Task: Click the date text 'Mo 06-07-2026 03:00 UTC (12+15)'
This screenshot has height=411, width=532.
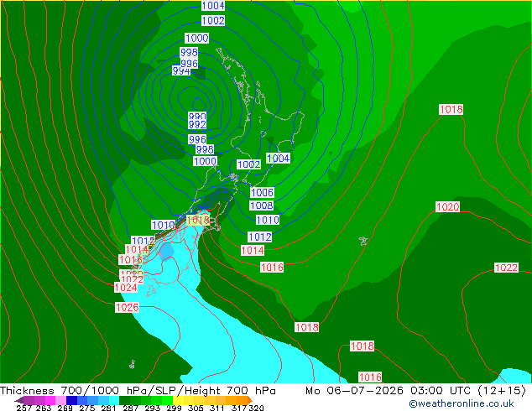Action: click(x=415, y=391)
